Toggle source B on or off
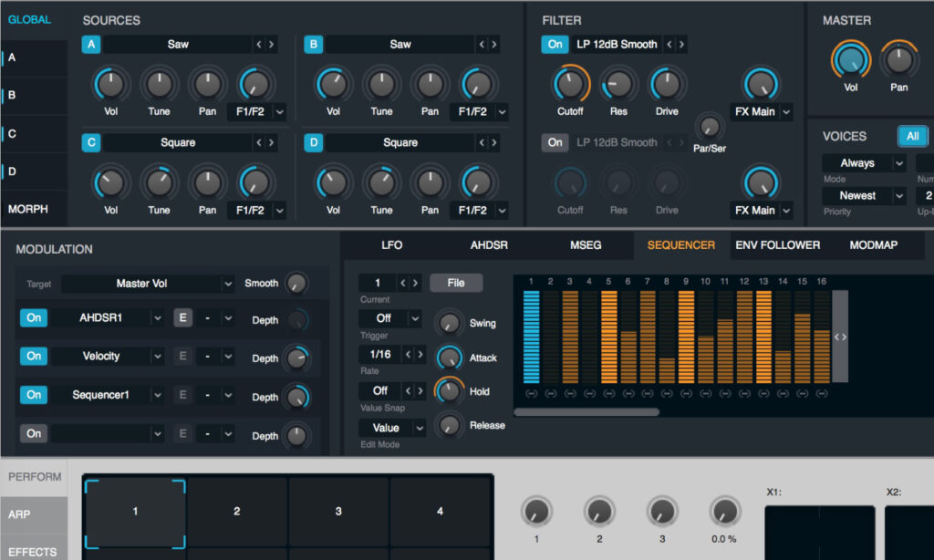934x560 pixels. [x=314, y=44]
